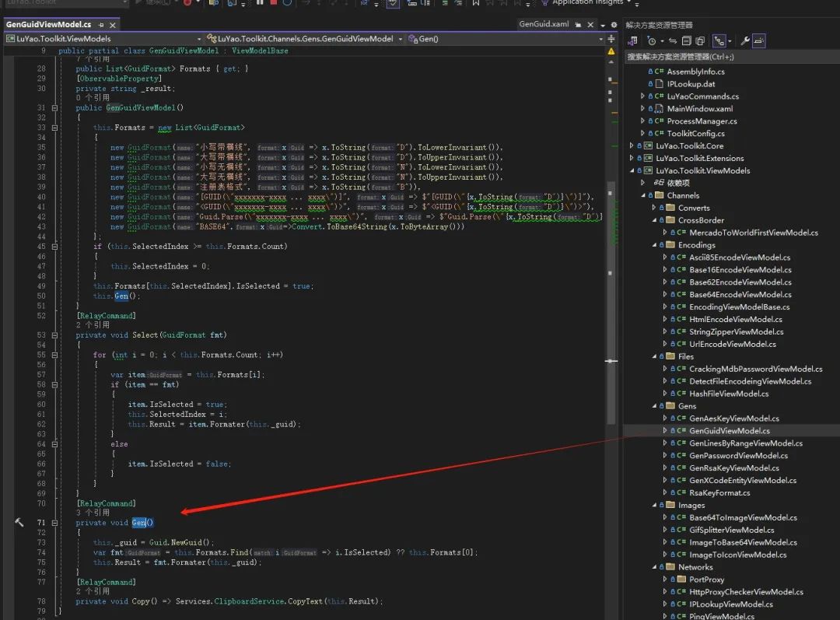Toggle pin on GenGuidViewModel.cs tab

tap(100, 25)
